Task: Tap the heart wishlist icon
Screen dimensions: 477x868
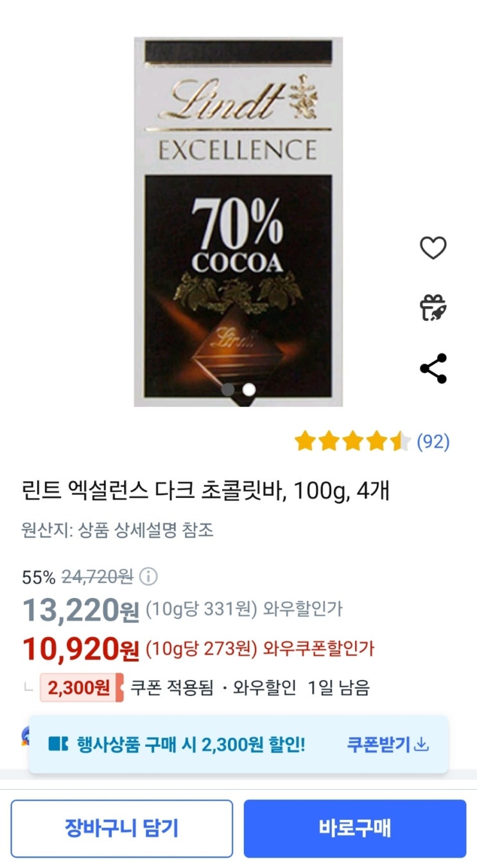Action: (x=433, y=248)
